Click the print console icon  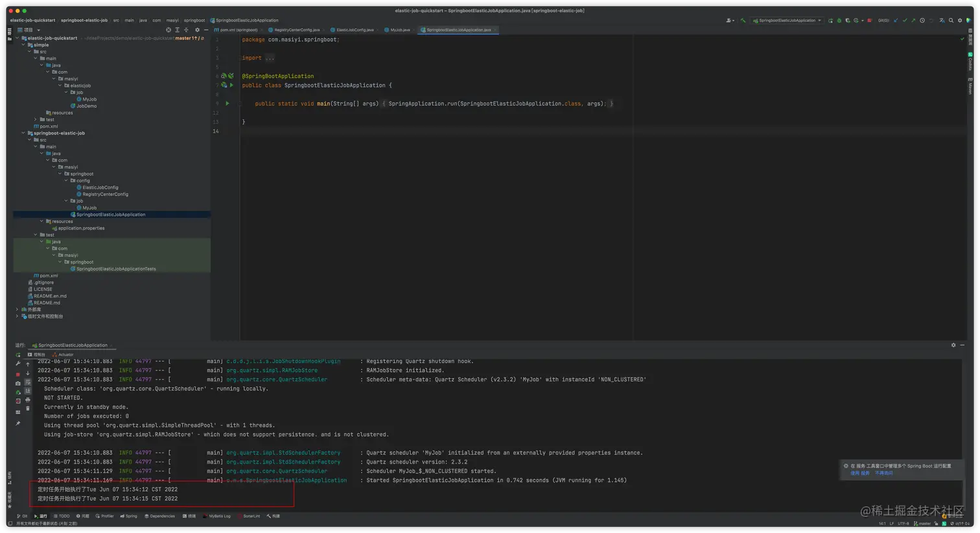[x=27, y=400]
